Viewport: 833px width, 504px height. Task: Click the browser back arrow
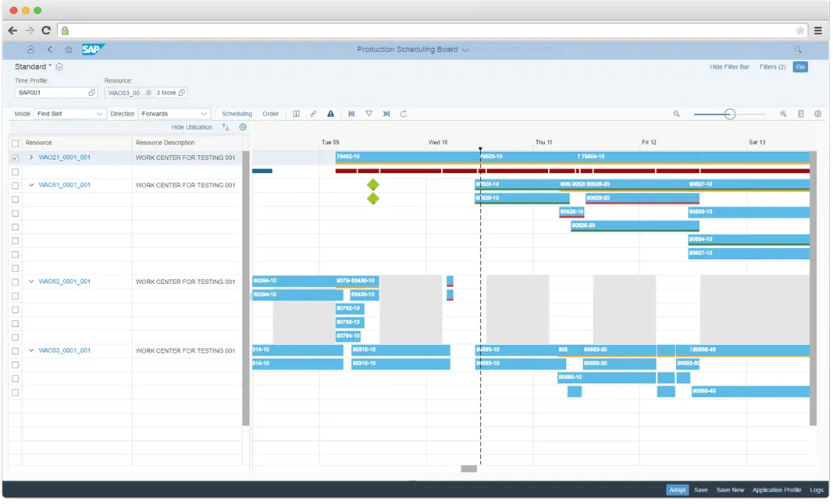tap(12, 30)
